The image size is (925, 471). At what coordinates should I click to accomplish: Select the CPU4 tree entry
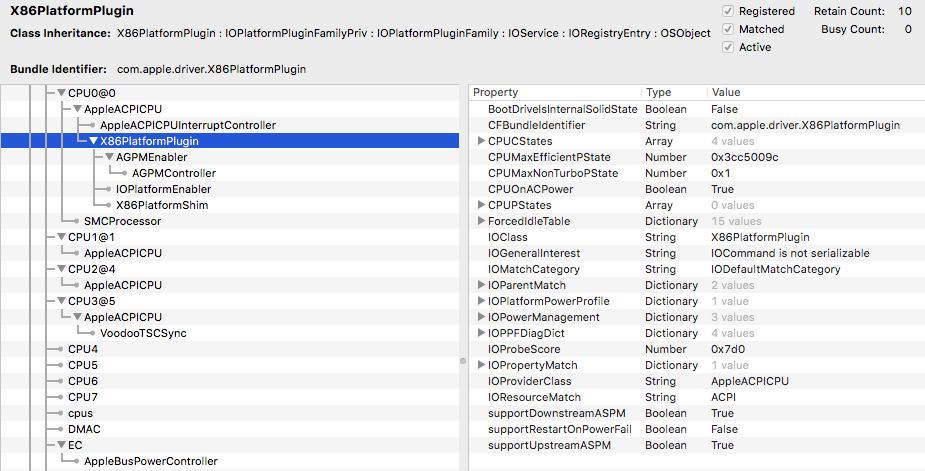[83, 349]
